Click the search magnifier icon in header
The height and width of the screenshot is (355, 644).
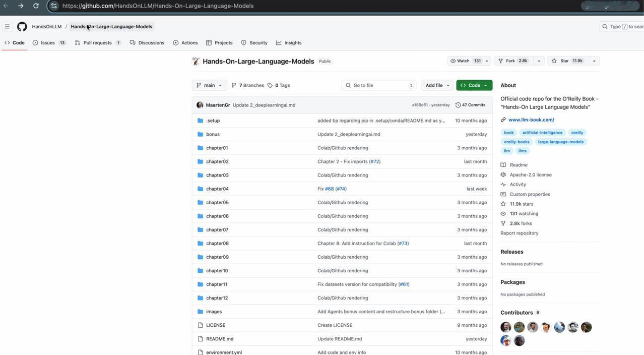[605, 27]
